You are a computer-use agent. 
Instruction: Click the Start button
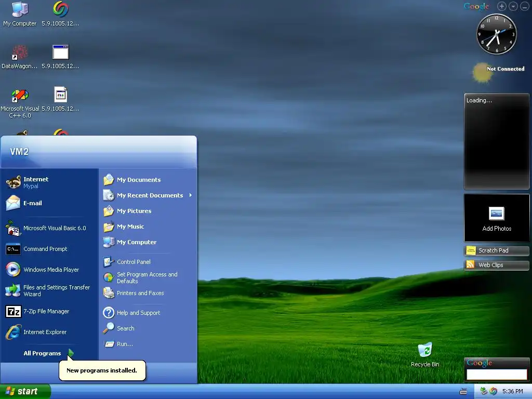(x=25, y=391)
